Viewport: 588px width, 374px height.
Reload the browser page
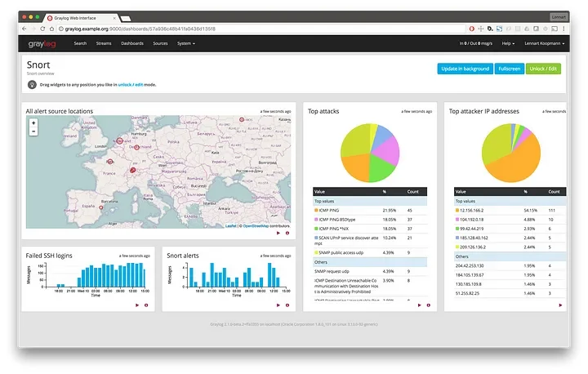[42, 29]
